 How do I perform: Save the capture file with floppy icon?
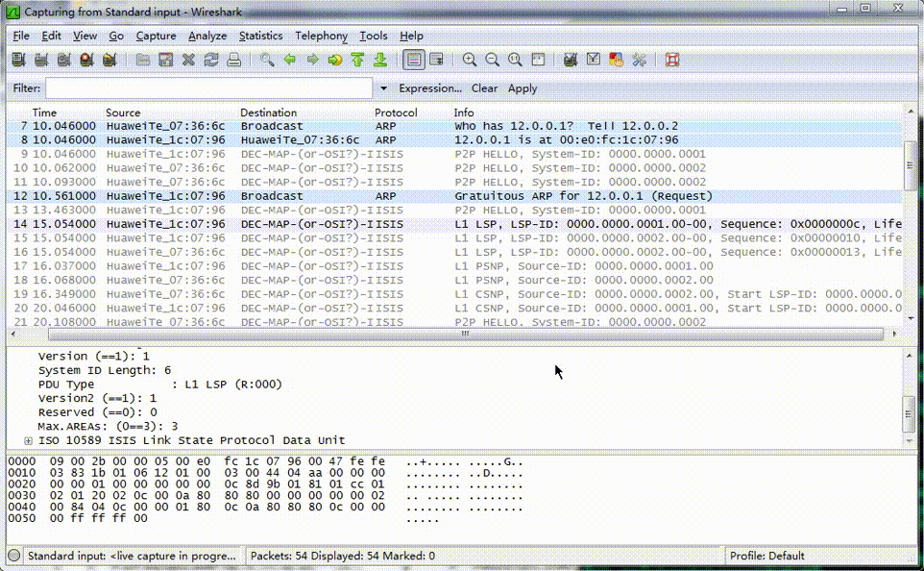pyautogui.click(x=165, y=60)
